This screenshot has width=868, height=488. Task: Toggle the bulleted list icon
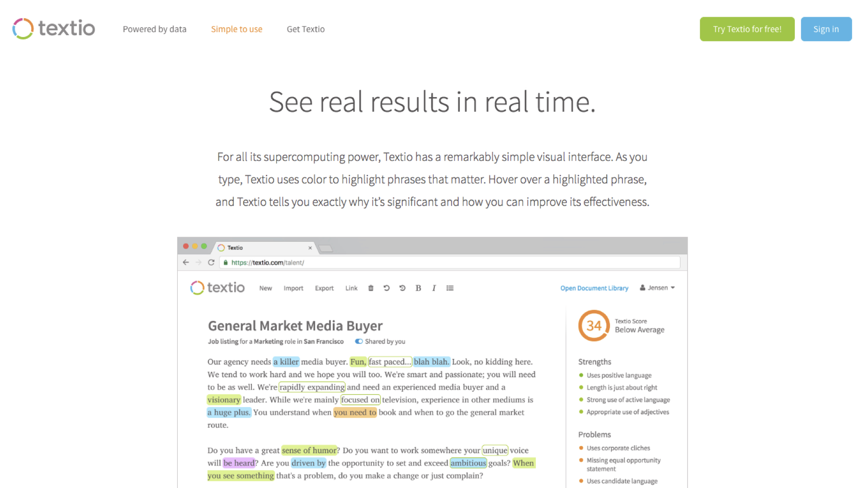click(x=450, y=288)
